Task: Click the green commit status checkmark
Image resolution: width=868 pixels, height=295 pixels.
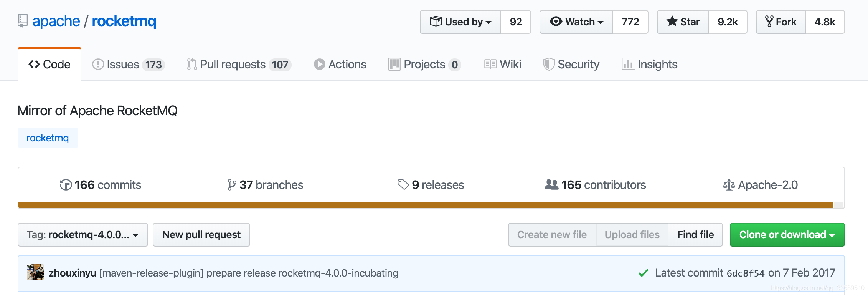Action: click(x=644, y=273)
